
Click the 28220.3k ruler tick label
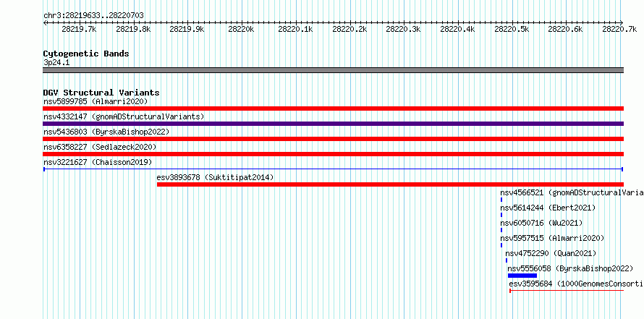403,29
